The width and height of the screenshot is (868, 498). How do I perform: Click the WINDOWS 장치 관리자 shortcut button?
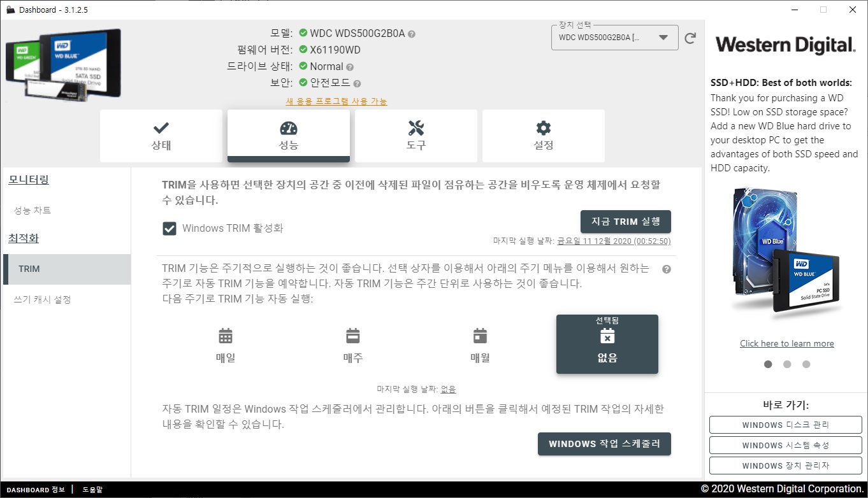click(x=786, y=466)
